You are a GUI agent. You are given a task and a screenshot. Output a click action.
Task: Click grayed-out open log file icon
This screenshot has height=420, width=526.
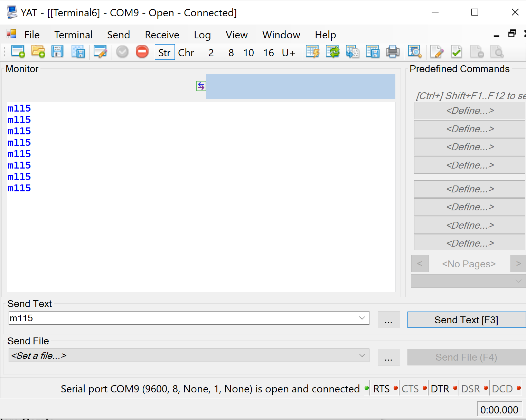pos(497,52)
